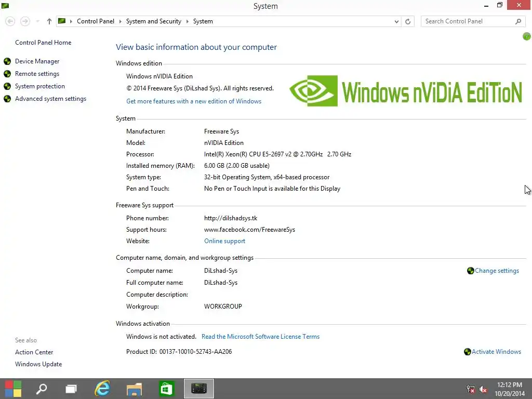Click Change settings link

click(497, 270)
